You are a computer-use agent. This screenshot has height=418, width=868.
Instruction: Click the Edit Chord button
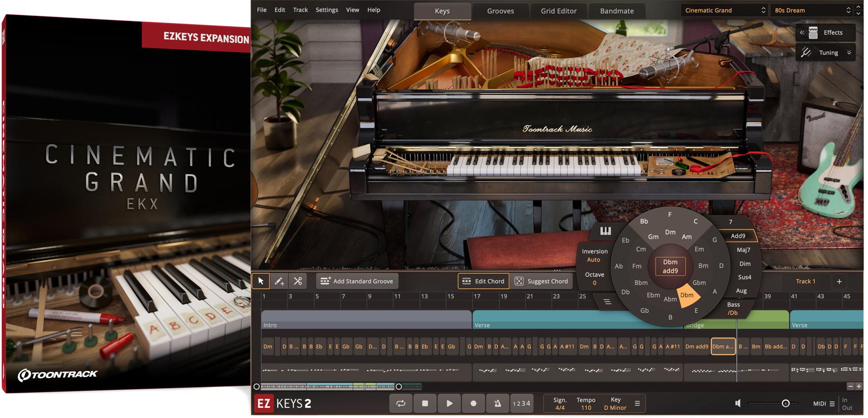point(484,281)
